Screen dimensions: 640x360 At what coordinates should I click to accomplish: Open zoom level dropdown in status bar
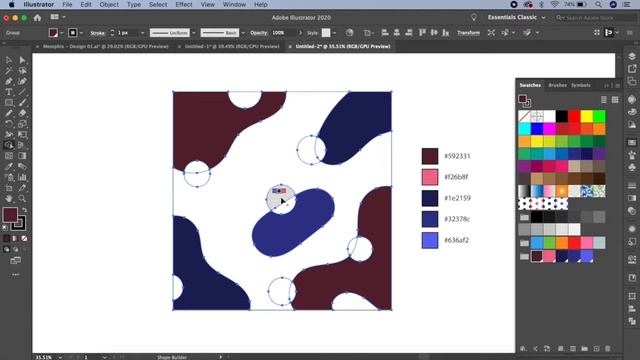(60, 357)
